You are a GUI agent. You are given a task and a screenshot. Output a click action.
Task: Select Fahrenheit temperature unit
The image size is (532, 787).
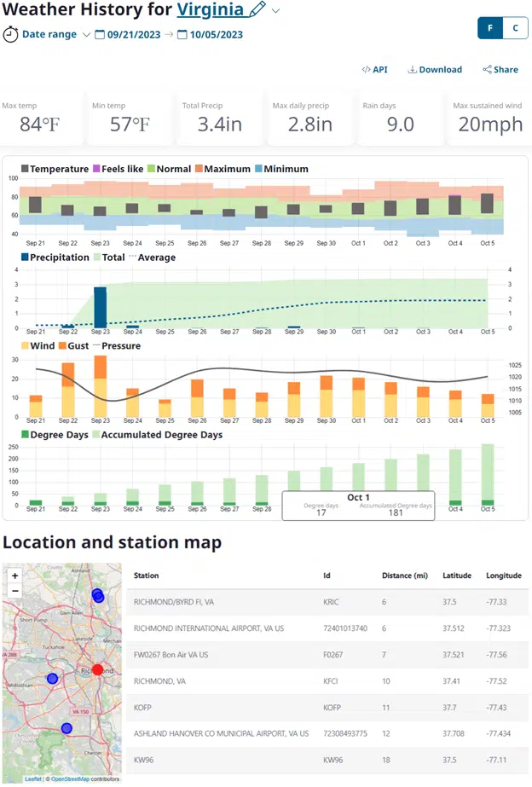[490, 28]
